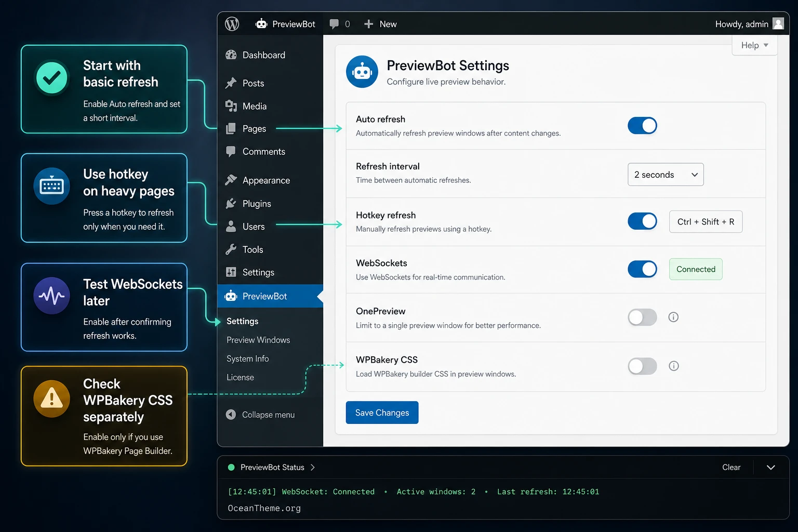The image size is (798, 532).
Task: Click the Settings sliders icon in sidebar
Action: 231,272
